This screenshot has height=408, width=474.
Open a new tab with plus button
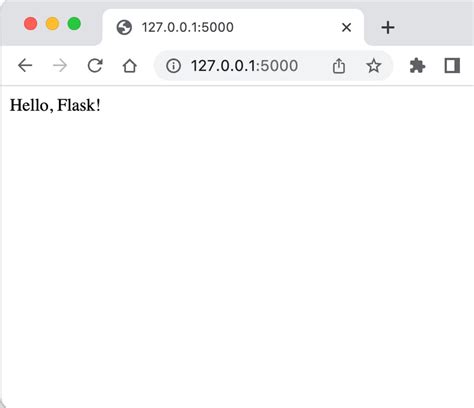[388, 27]
